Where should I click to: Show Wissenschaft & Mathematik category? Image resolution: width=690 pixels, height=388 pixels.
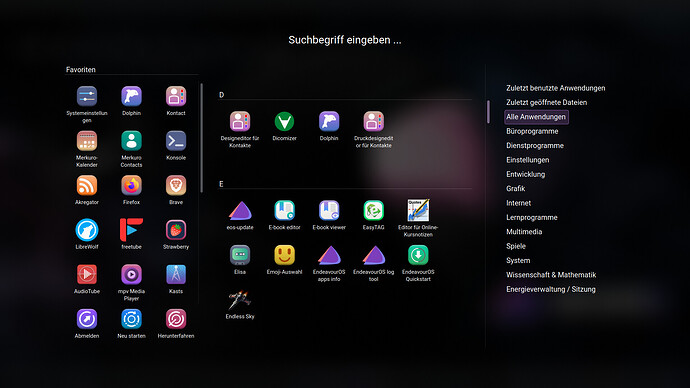[x=551, y=275]
